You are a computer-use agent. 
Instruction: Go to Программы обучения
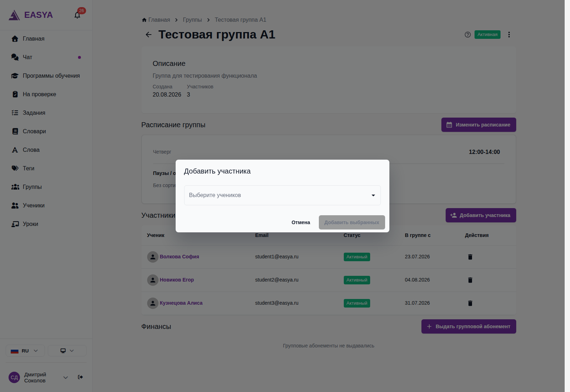click(x=46, y=76)
